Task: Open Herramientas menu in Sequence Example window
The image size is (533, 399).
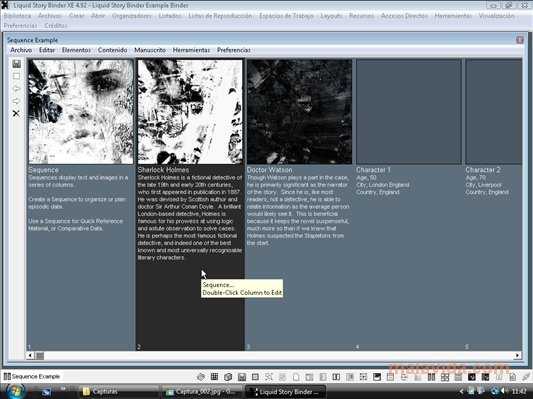Action: point(191,50)
